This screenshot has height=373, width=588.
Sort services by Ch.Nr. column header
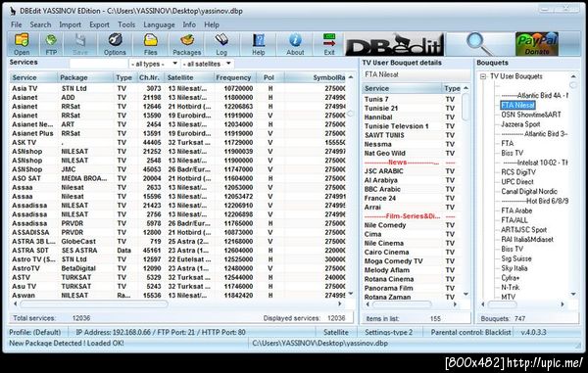[150, 77]
